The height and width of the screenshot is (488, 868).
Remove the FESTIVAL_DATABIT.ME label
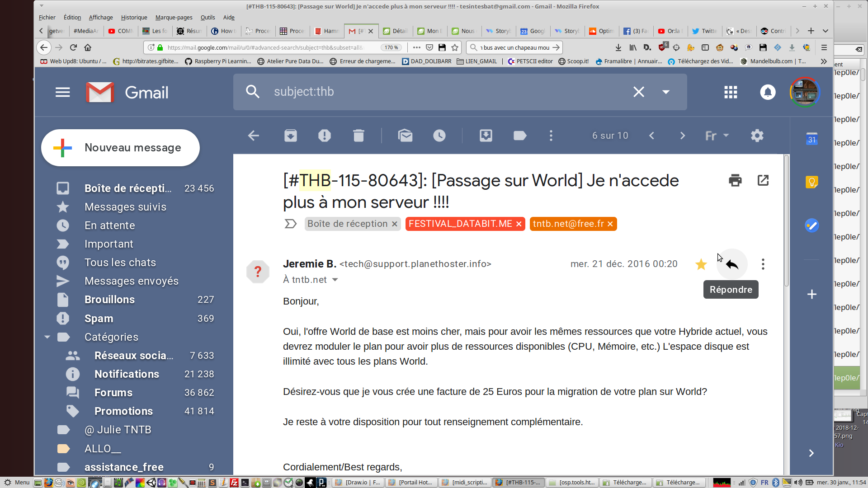[519, 224]
